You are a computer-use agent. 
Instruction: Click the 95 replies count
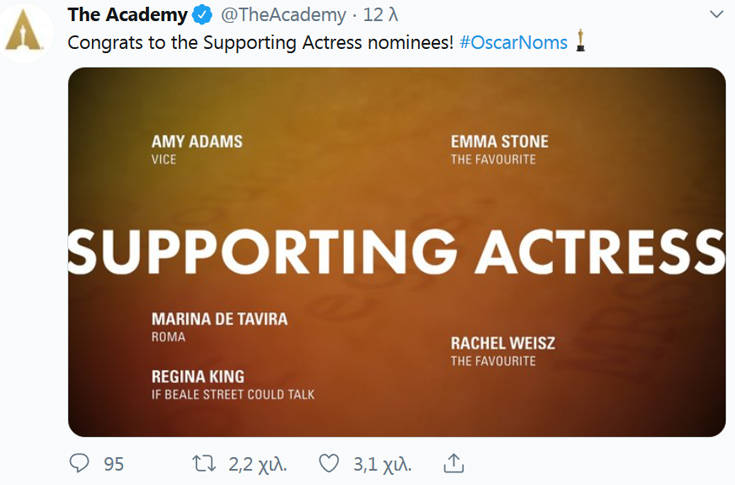(113, 464)
